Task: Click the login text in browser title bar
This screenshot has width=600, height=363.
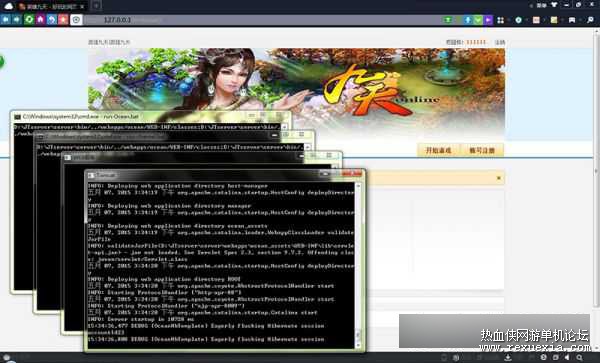Action: 541,5
